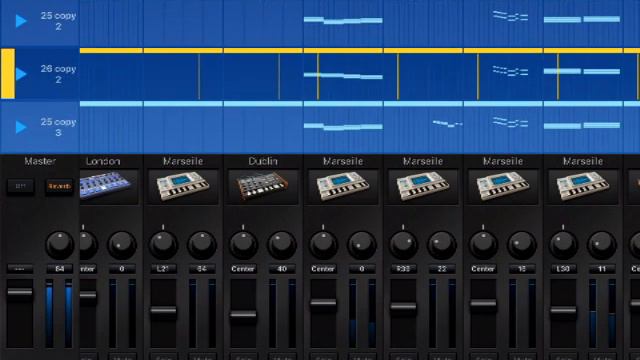The width and height of the screenshot is (640, 360).
Task: Move the London channel volume fader
Action: (x=88, y=295)
